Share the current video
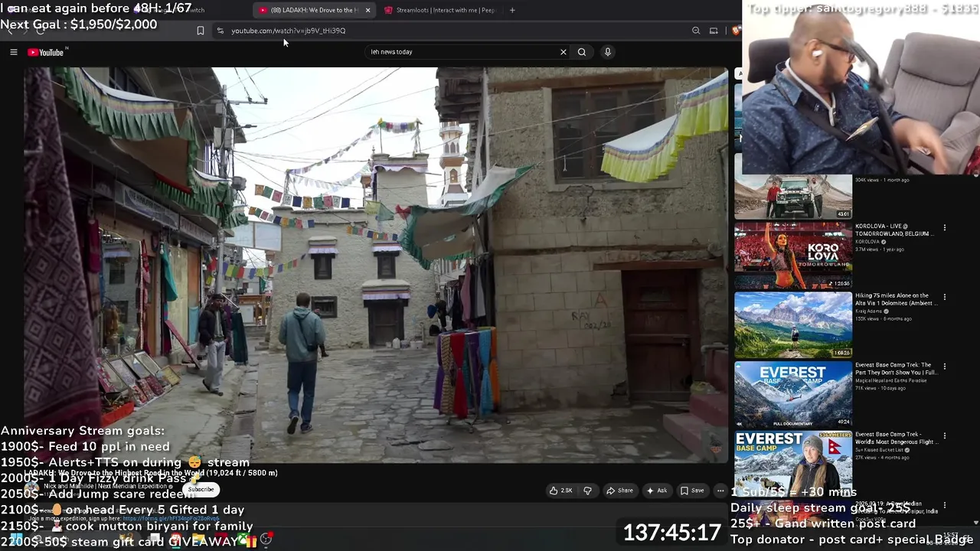980x551 pixels. point(619,491)
